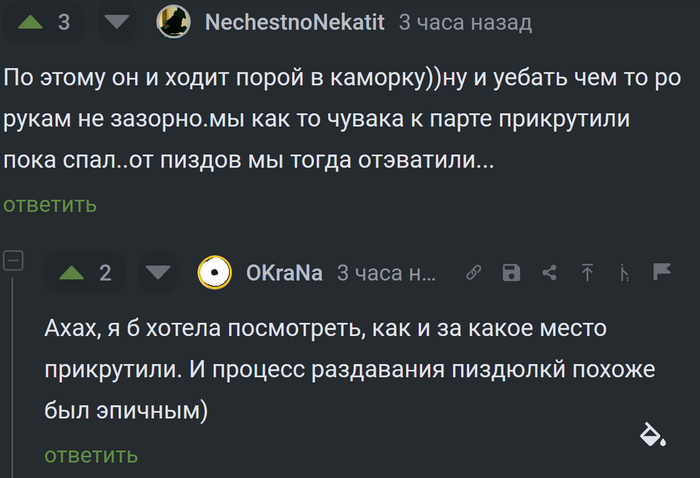Report OKraNa's comment with the flag icon
Viewport: 700px width, 478px height.
point(662,271)
